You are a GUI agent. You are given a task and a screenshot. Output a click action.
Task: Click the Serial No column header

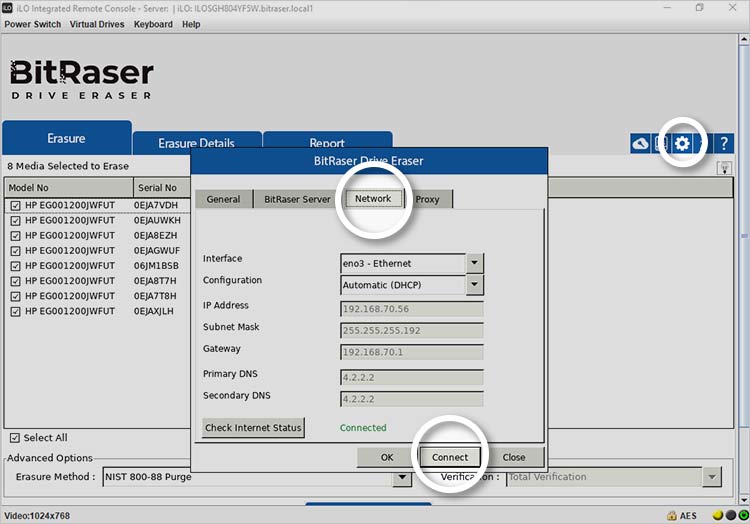(x=162, y=187)
